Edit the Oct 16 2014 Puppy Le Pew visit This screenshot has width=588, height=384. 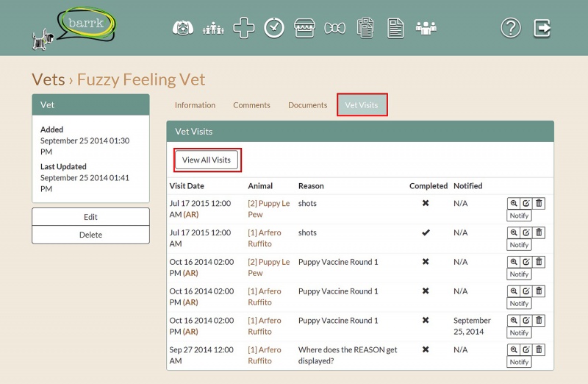point(526,262)
